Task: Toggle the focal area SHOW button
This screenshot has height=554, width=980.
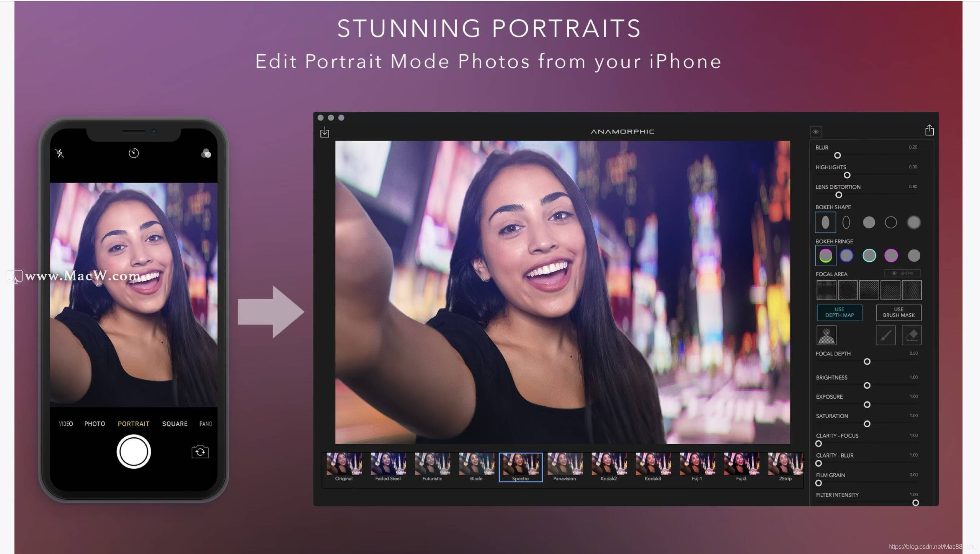Action: tap(902, 273)
